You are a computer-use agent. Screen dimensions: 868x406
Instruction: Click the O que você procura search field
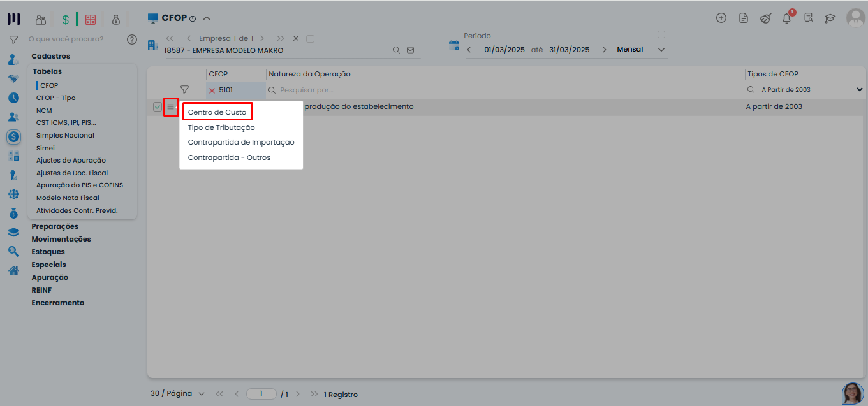[75, 40]
